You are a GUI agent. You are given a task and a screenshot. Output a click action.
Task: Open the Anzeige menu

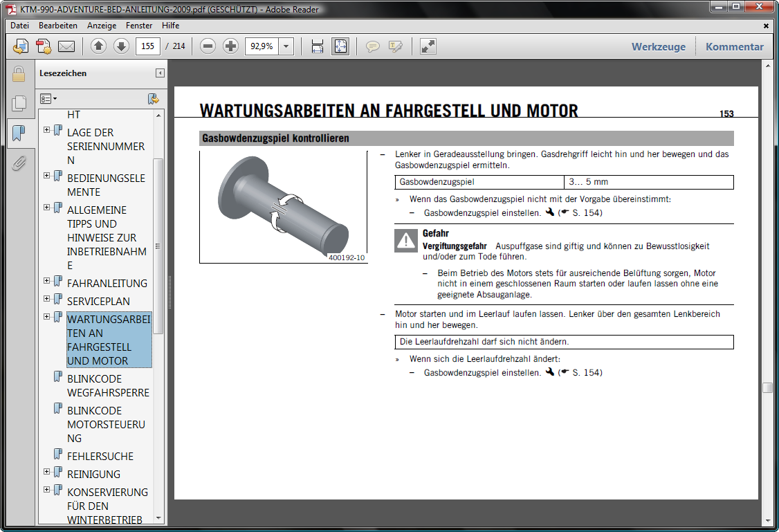(102, 26)
